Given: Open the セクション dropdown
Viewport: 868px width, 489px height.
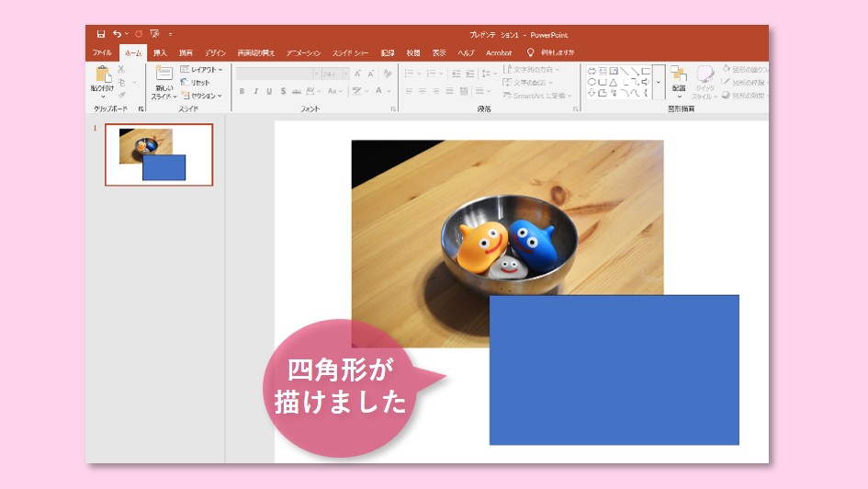Looking at the screenshot, I should click(x=201, y=96).
